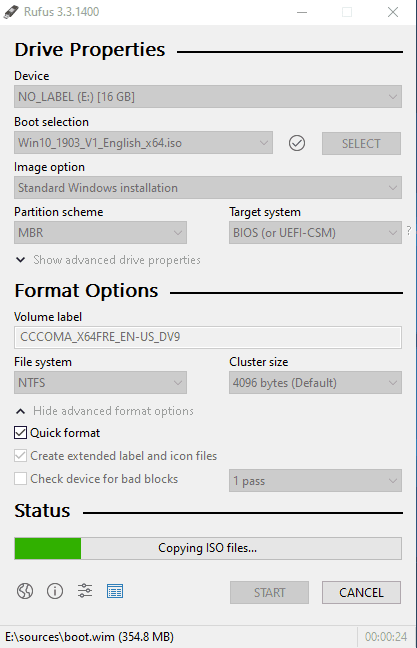The height and width of the screenshot is (648, 417).
Task: Minimize the Rufus window
Action: [302, 12]
